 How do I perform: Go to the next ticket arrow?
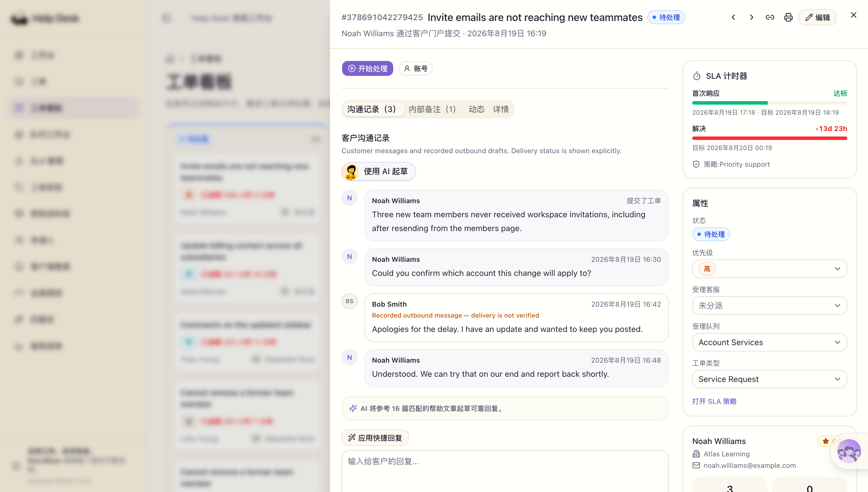pyautogui.click(x=751, y=17)
